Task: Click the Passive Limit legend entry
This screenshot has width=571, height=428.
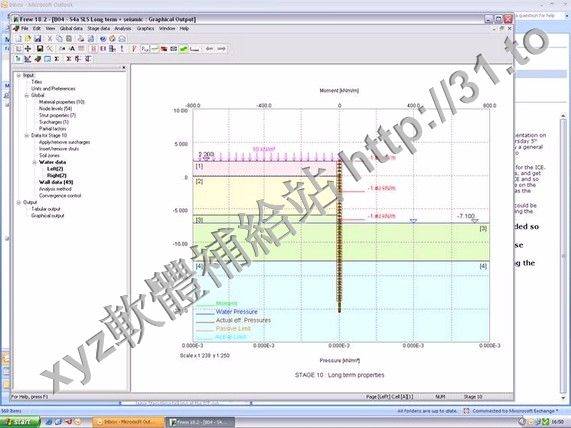Action: [x=233, y=329]
